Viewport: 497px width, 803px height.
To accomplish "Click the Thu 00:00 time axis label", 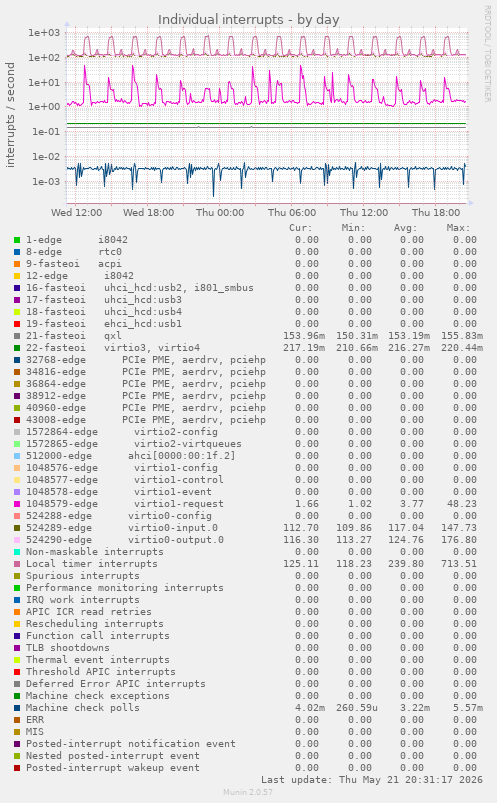I will (220, 213).
